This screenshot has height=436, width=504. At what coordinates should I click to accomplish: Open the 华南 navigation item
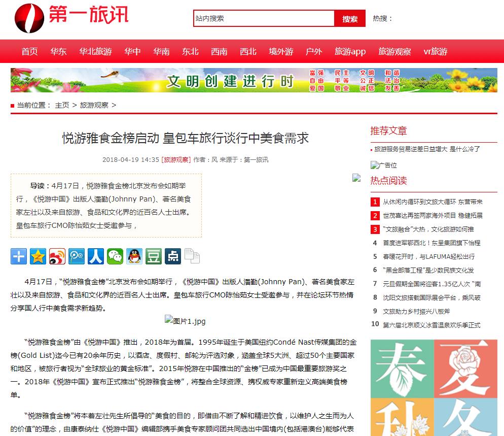161,51
